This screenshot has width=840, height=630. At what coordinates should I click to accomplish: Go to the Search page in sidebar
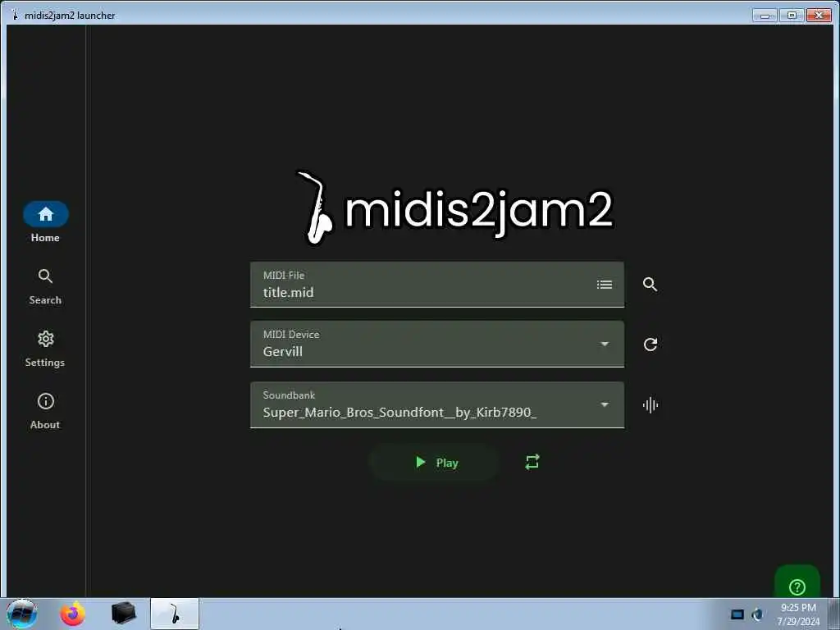(x=46, y=286)
